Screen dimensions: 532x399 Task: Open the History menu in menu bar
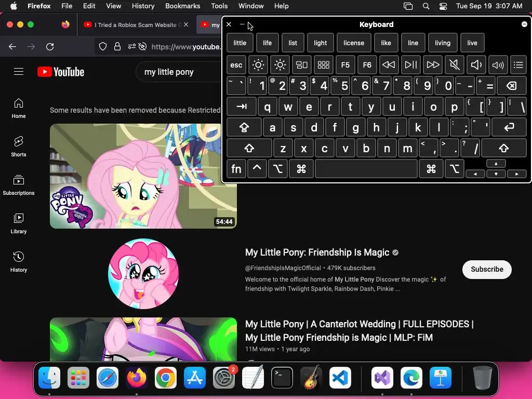click(143, 6)
